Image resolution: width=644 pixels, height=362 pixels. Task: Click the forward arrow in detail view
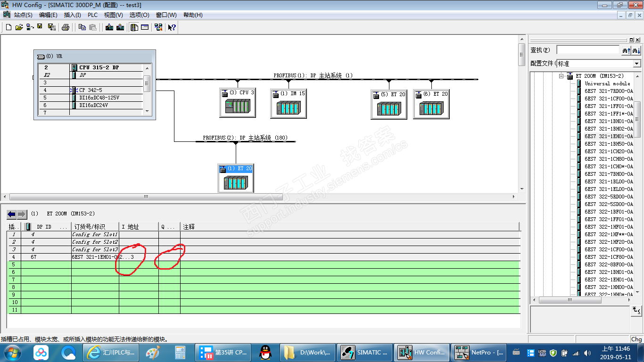pos(22,214)
